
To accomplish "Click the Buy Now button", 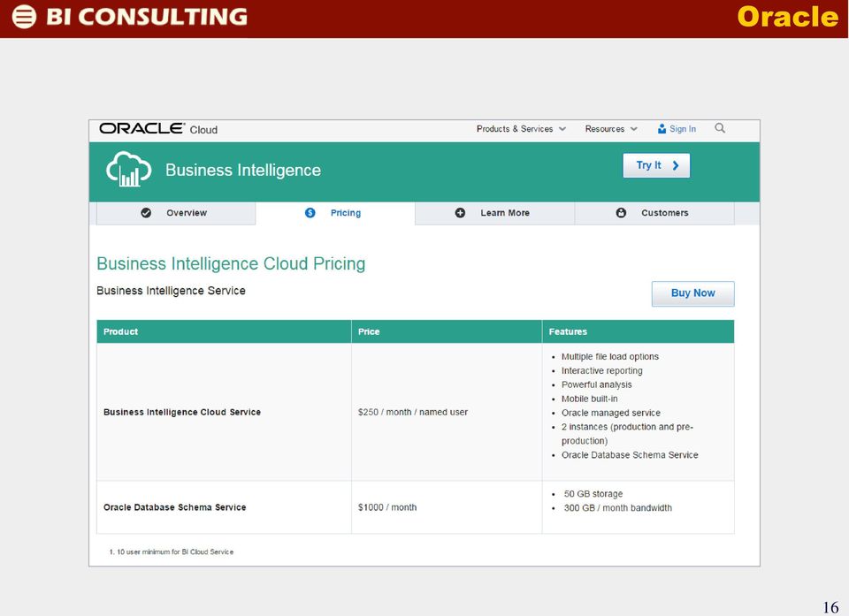I will coord(693,293).
